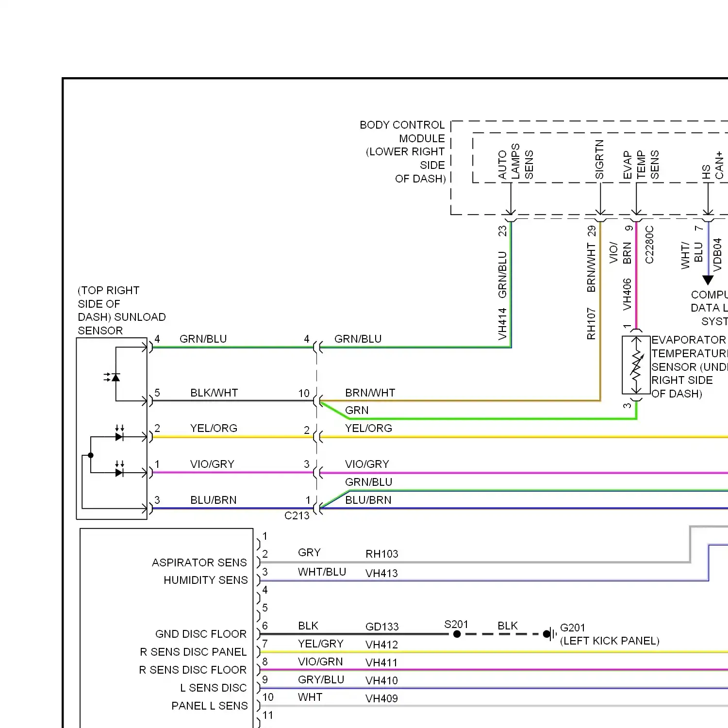728x728 pixels.
Task: Select the GND DISC FLOOR label
Action: pos(201,634)
